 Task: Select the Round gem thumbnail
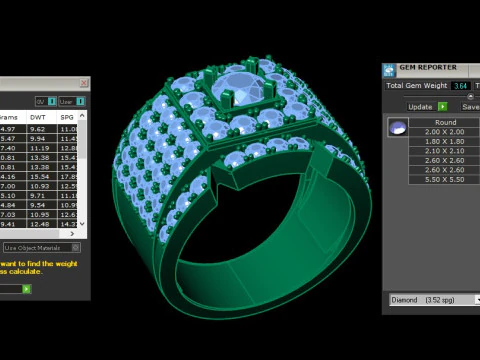(x=398, y=127)
